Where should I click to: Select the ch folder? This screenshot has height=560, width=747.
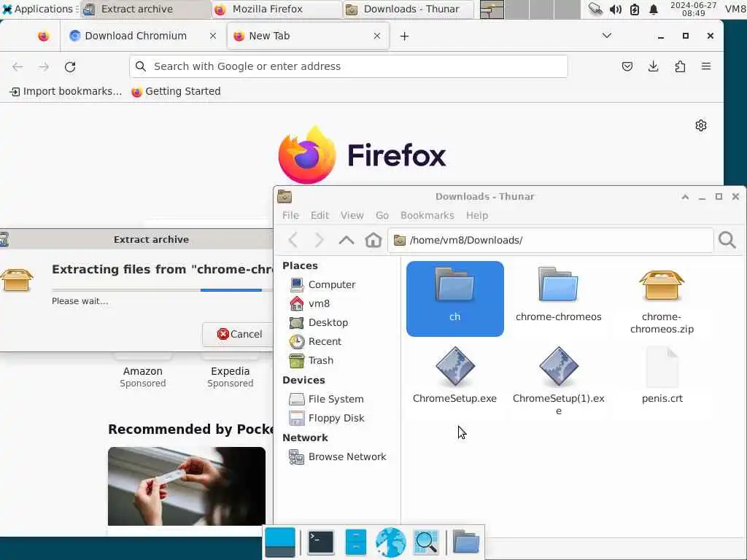coord(455,298)
